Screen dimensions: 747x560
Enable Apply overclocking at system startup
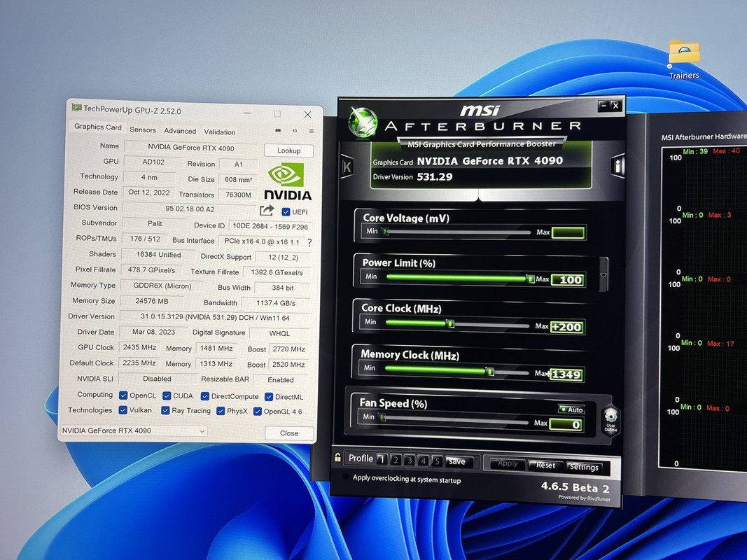coord(346,477)
